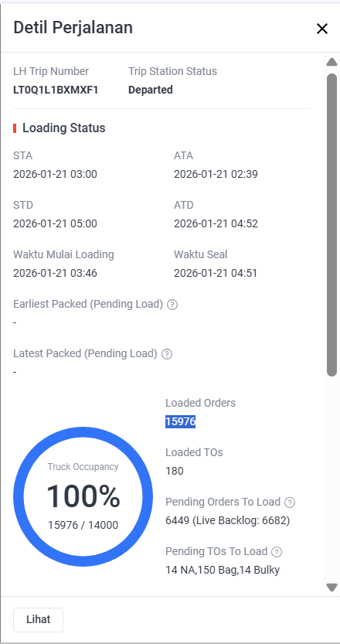The width and height of the screenshot is (340, 644).
Task: Click the Truck Occupancy progress ring
Action: (83, 496)
